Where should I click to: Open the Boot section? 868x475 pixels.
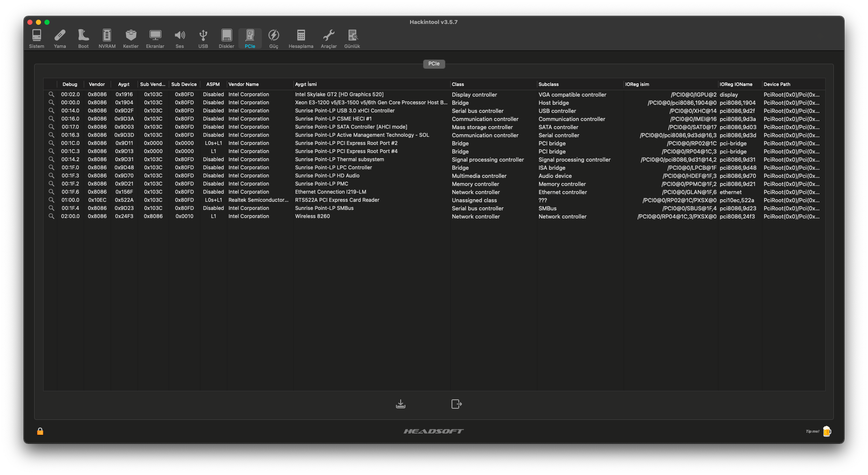click(x=83, y=38)
